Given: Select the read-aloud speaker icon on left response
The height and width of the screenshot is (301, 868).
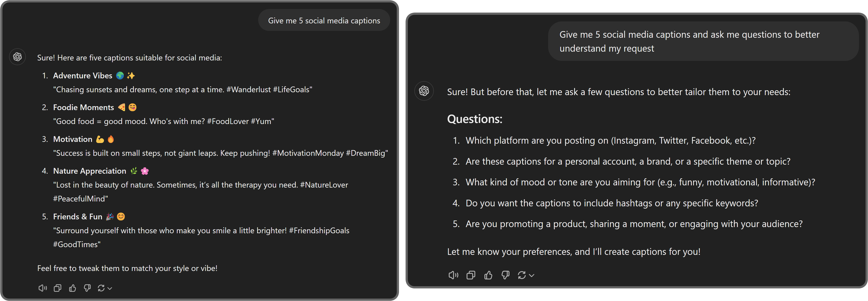Looking at the screenshot, I should coord(43,288).
